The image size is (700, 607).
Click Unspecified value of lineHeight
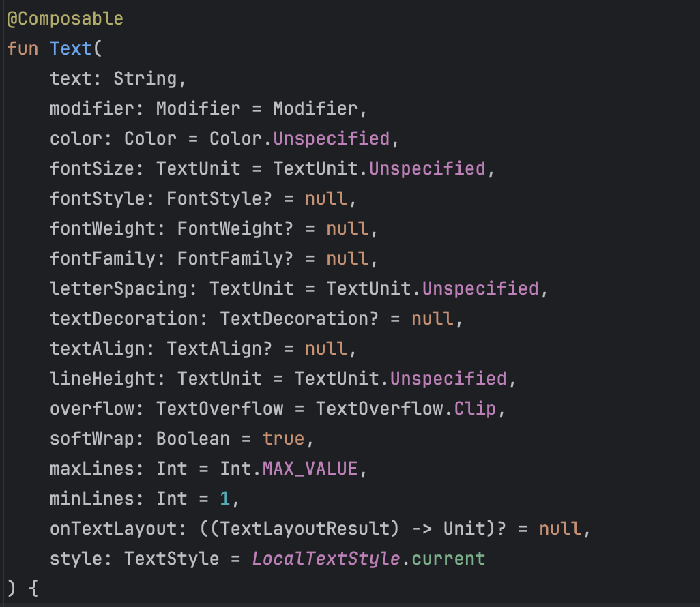[x=449, y=379]
